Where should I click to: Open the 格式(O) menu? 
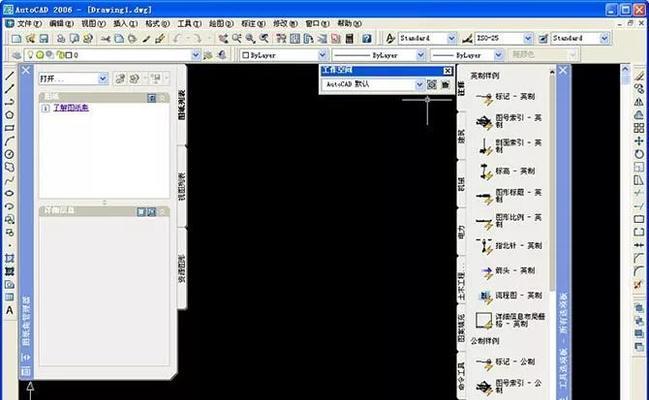tap(157, 24)
